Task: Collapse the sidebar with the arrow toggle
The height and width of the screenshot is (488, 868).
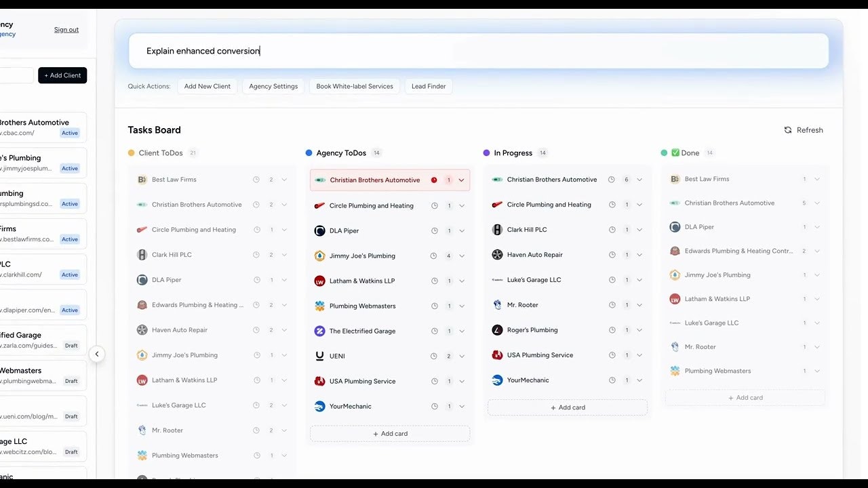Action: point(97,354)
